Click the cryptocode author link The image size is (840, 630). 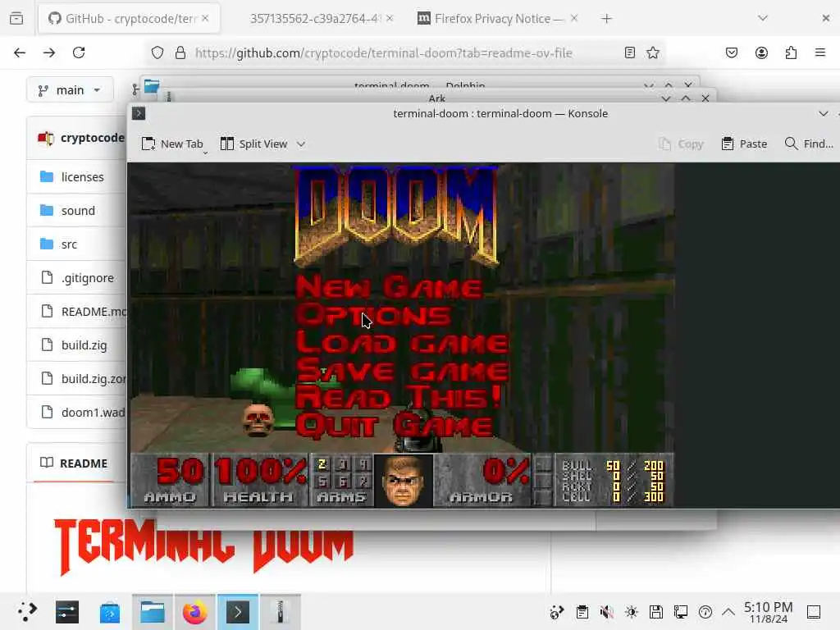click(92, 138)
